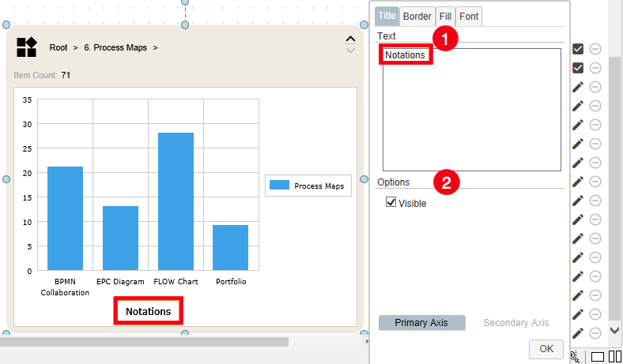Toggle the first checked box in right column

click(578, 49)
